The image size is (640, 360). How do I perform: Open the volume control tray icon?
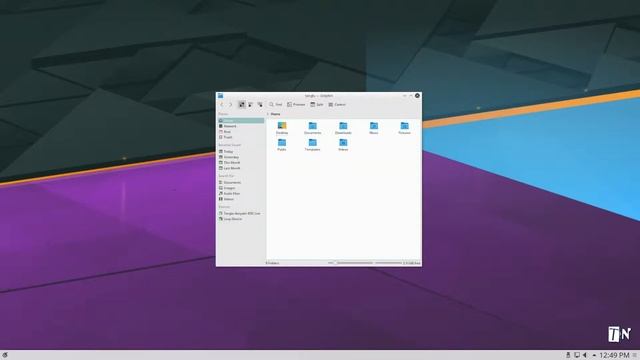pyautogui.click(x=585, y=355)
